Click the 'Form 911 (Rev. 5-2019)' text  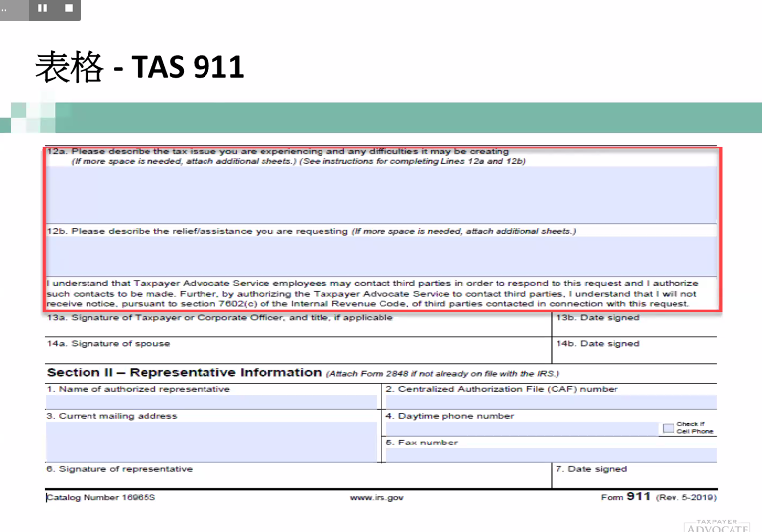[x=659, y=497]
